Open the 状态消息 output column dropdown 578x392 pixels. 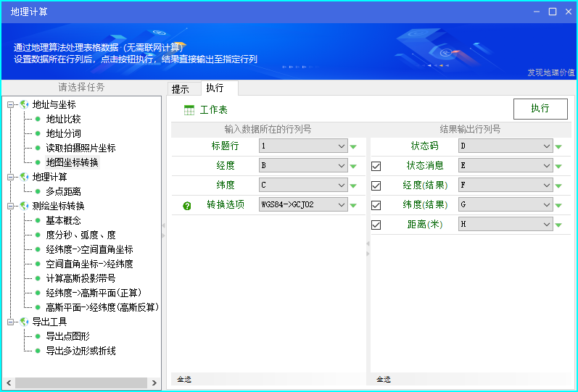click(x=505, y=165)
